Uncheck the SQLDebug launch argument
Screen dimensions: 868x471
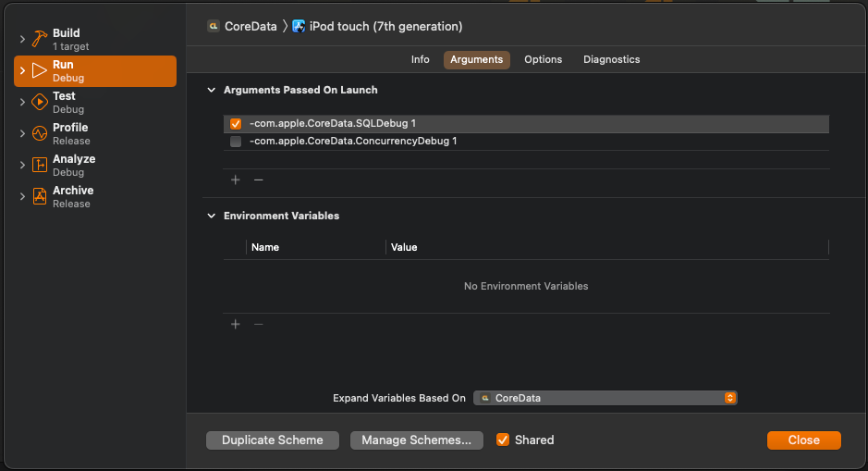[x=236, y=124]
